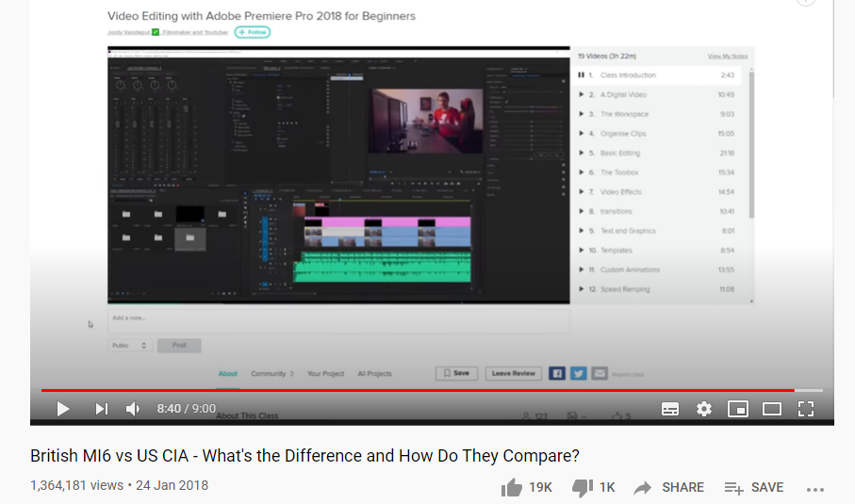The image size is (855, 504).
Task: Click the Add a note text field
Action: pos(338,320)
